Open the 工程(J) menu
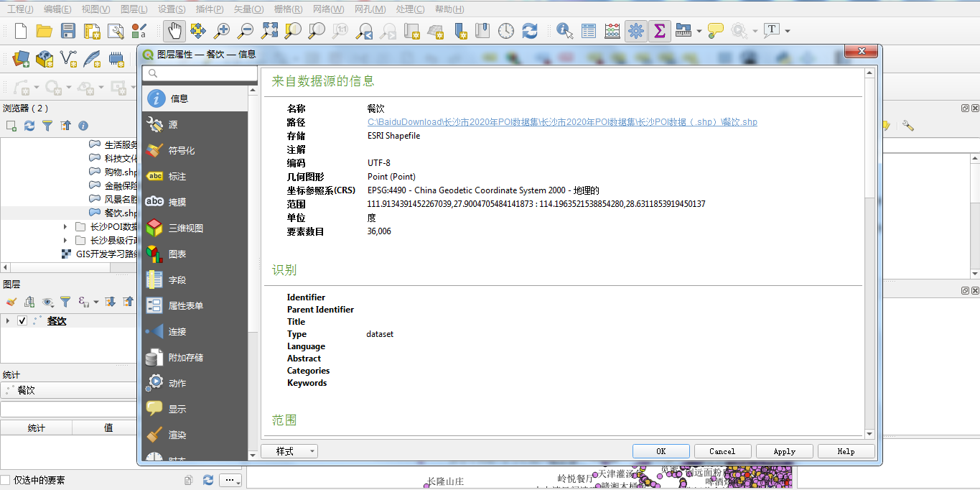980x490 pixels. click(20, 9)
